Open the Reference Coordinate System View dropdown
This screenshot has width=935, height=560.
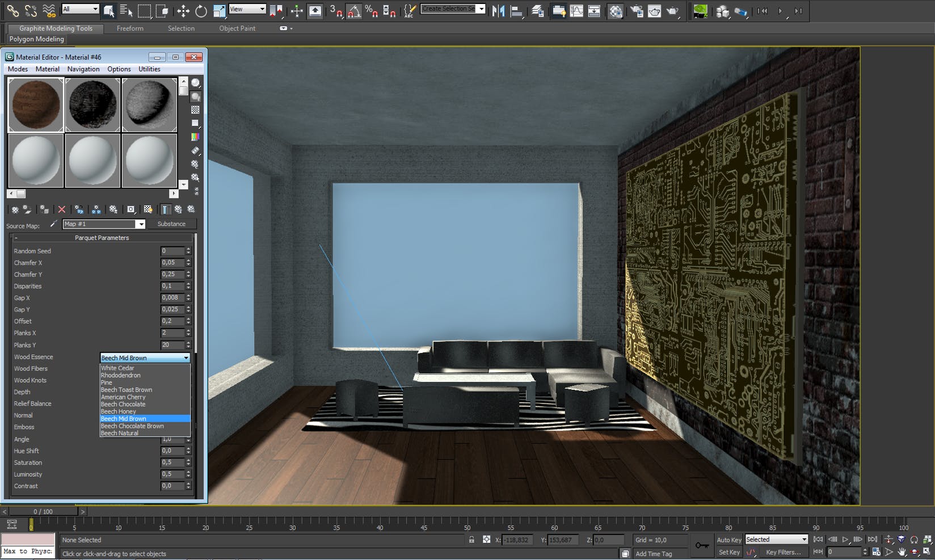click(x=247, y=9)
